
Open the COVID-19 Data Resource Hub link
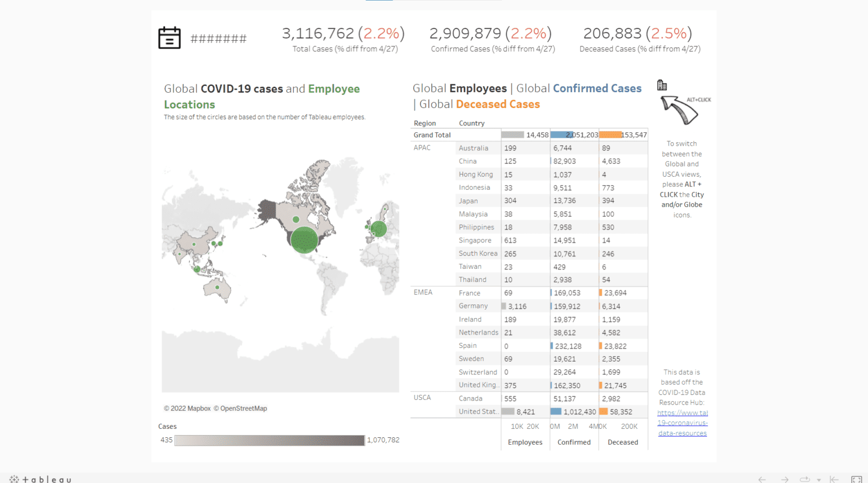tap(682, 423)
